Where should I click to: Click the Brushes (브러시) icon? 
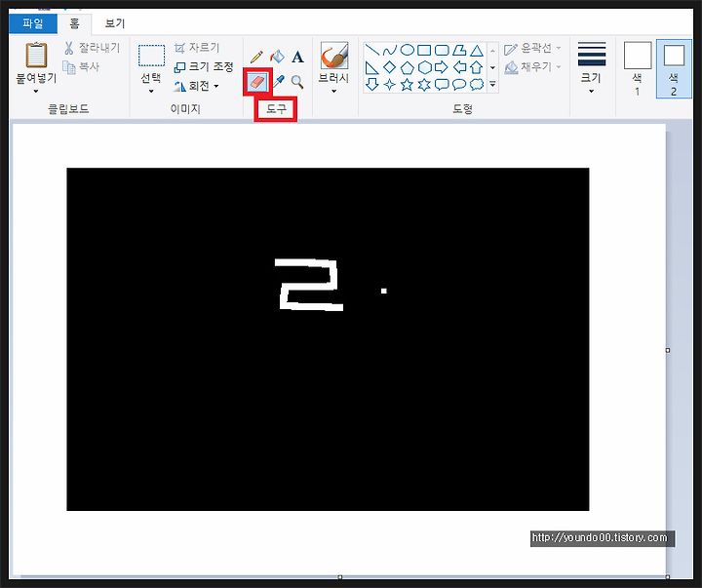point(334,55)
